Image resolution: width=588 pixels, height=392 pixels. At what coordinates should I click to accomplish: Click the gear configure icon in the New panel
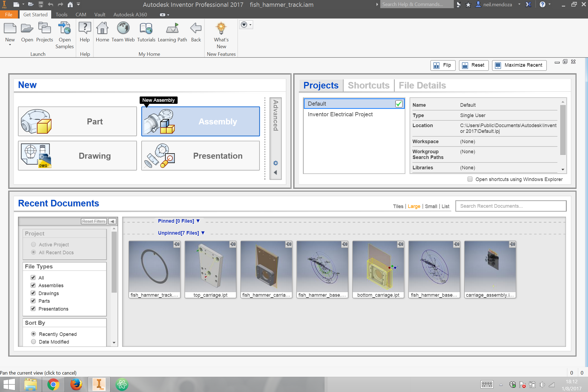[x=275, y=163]
